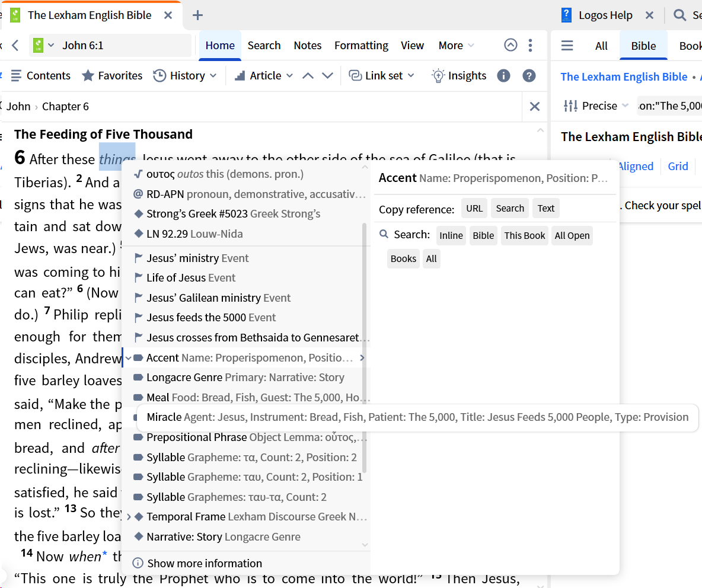Screen dimensions: 702x588
Task: Select the highlighted word 'things'
Action: (117, 158)
